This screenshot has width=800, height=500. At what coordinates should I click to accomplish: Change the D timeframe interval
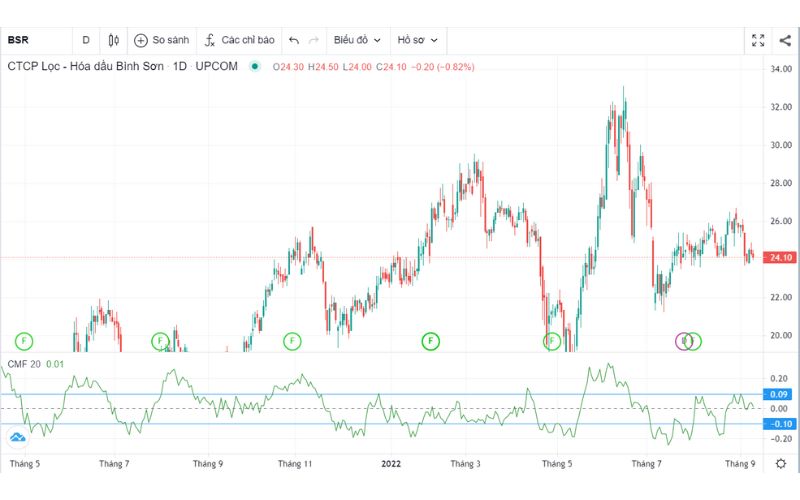[x=86, y=40]
